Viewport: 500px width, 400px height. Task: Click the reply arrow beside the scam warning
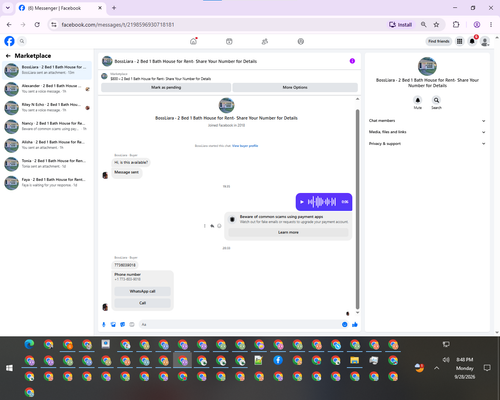pyautogui.click(x=212, y=226)
